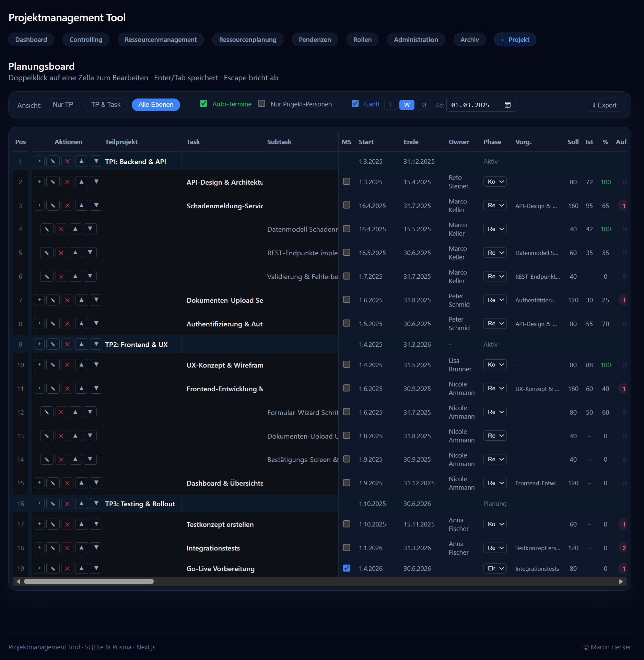The height and width of the screenshot is (660, 644).
Task: Go to Controlling
Action: click(86, 39)
